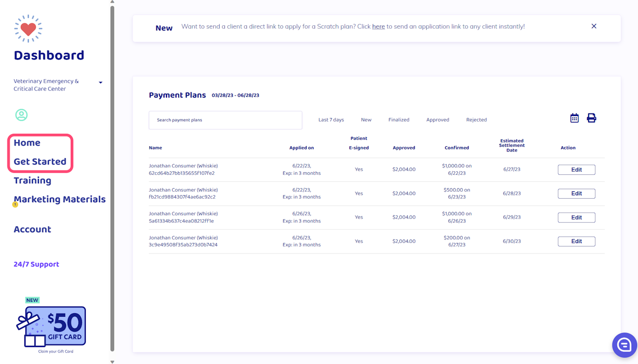Click the 'here' link in banner

pos(378,26)
